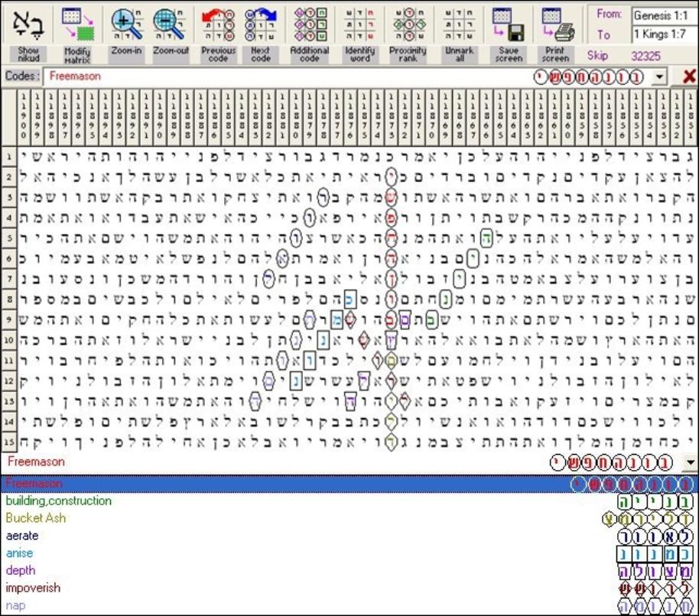
Task: Print screen using the printer icon
Action: (x=556, y=24)
